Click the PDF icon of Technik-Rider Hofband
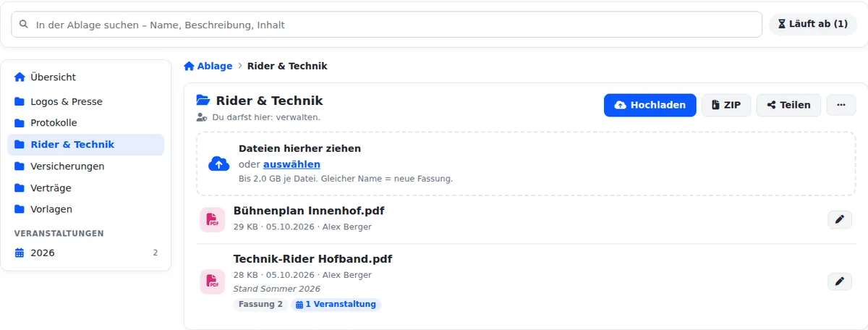The height and width of the screenshot is (330, 868). (213, 282)
